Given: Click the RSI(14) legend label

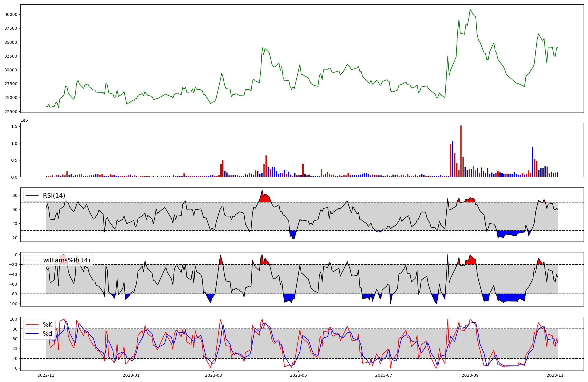Looking at the screenshot, I should (x=54, y=196).
